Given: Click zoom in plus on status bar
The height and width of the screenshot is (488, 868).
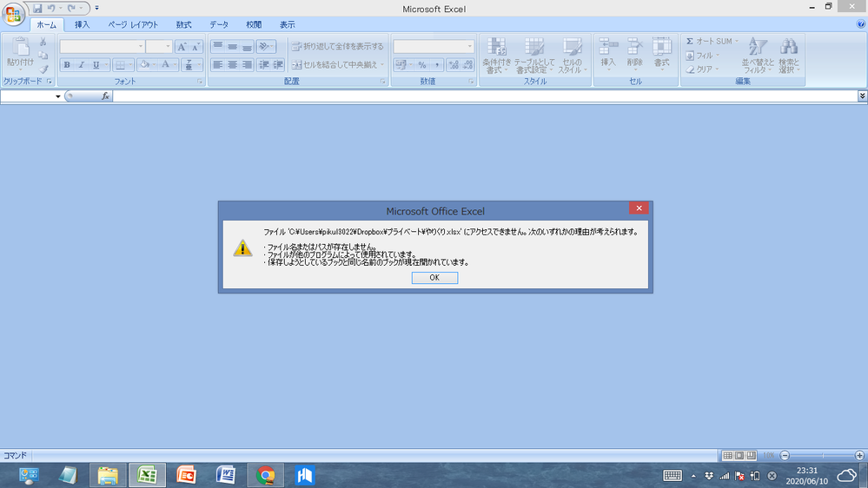Looking at the screenshot, I should (x=859, y=455).
